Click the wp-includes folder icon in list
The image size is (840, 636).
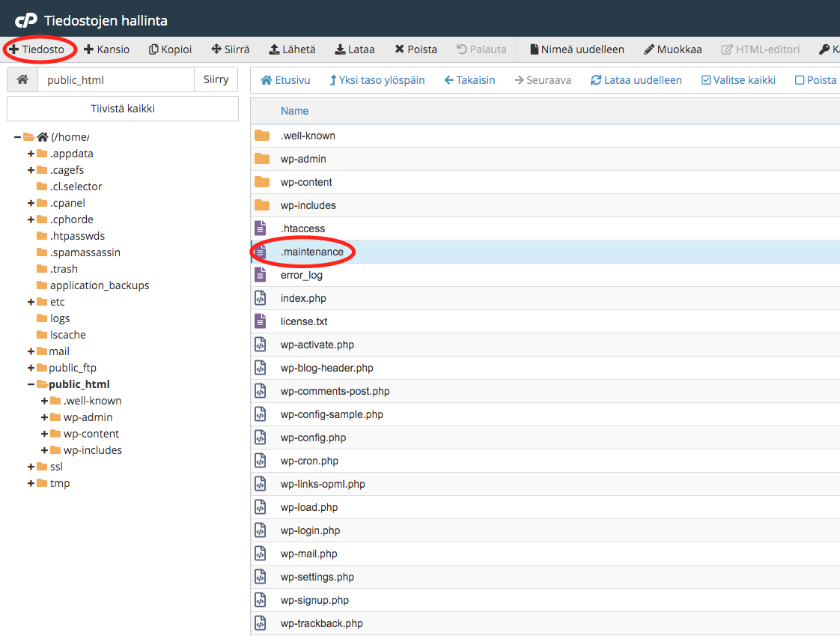[262, 205]
